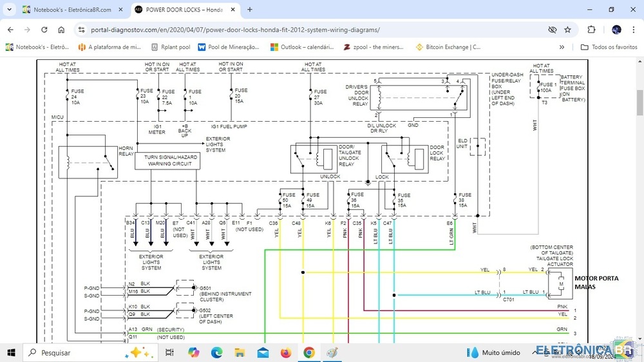Viewport: 644px width, 362px height.
Task: Open the Extensions puzzle icon
Action: pos(591,30)
